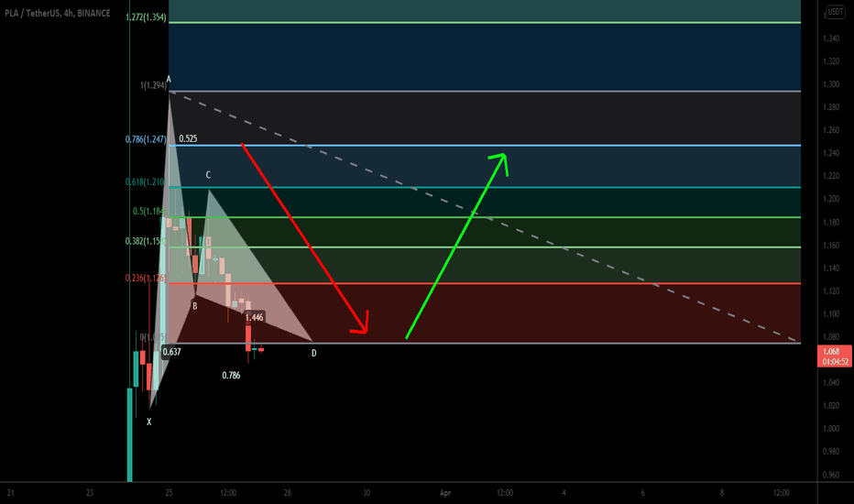Click the 0.960 price axis value

[x=831, y=475]
